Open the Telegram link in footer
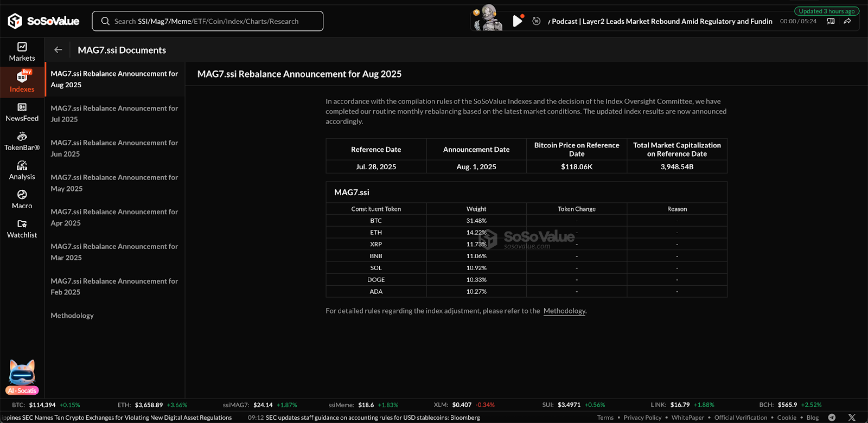The width and height of the screenshot is (868, 423). [832, 418]
